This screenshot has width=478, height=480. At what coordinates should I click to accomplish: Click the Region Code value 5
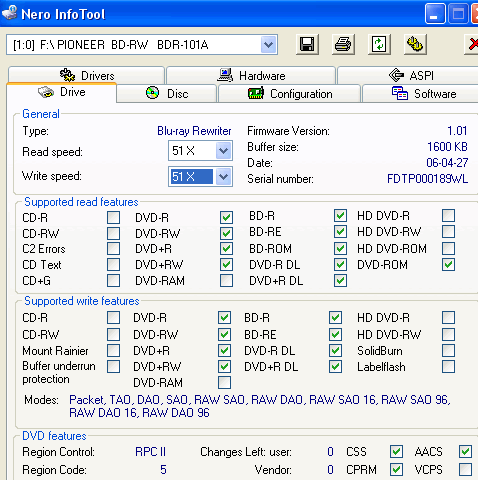point(163,470)
